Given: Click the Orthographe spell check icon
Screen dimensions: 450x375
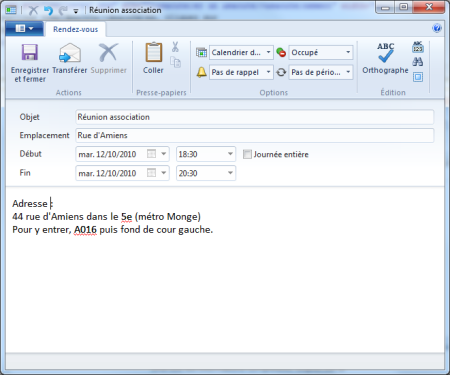Looking at the screenshot, I should 385,53.
